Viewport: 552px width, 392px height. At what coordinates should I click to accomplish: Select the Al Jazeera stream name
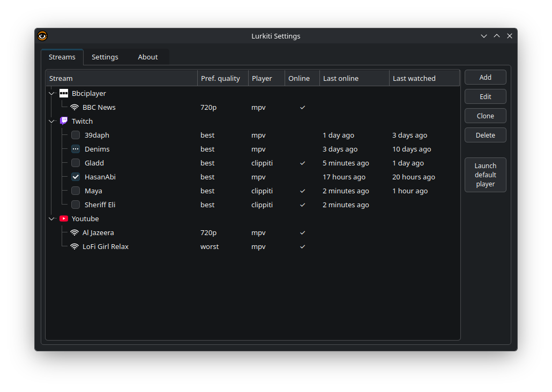click(98, 232)
